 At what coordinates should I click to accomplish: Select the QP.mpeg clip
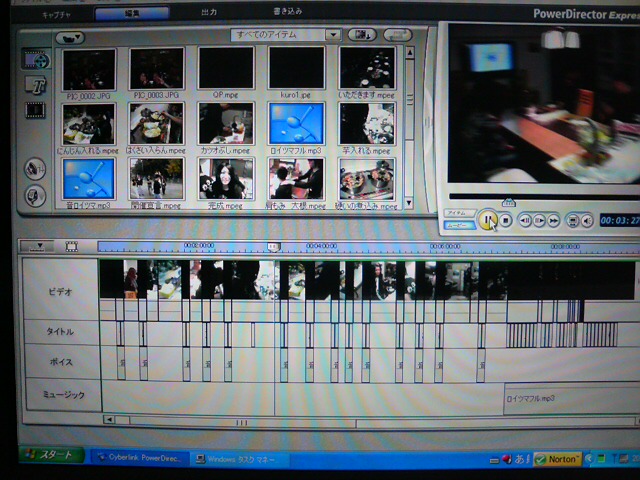click(x=226, y=69)
